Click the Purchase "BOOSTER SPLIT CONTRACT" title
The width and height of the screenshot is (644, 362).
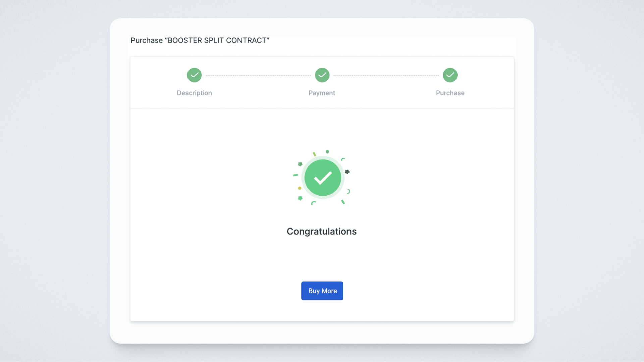click(x=200, y=40)
